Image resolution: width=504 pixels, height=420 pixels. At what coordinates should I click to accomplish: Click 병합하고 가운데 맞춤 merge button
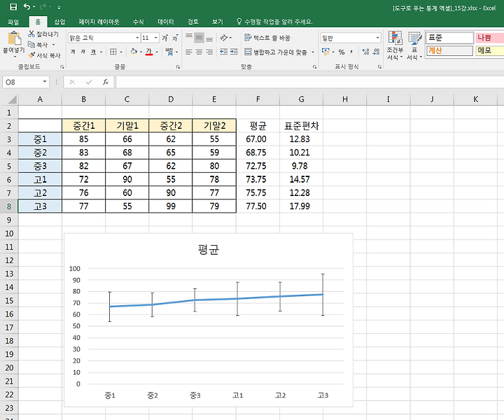tap(276, 52)
